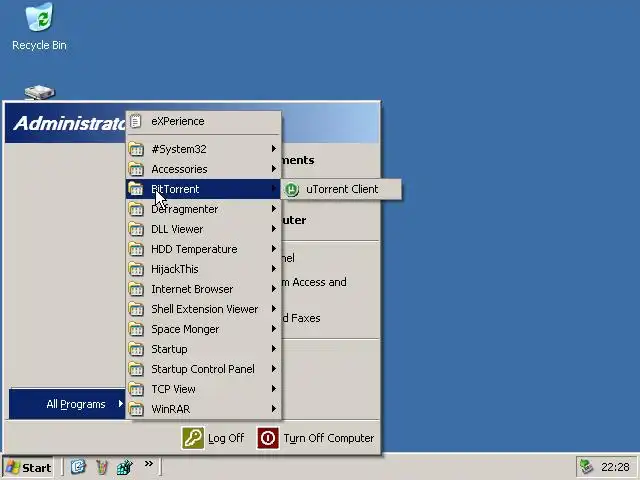640x480 pixels.
Task: Click the first quick launch icon beside Start
Action: tap(78, 467)
